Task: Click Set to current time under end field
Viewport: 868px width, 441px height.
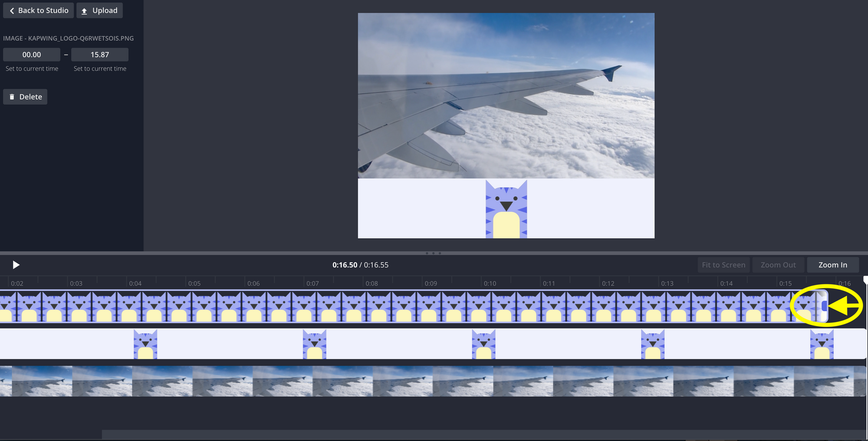Action: [x=100, y=69]
